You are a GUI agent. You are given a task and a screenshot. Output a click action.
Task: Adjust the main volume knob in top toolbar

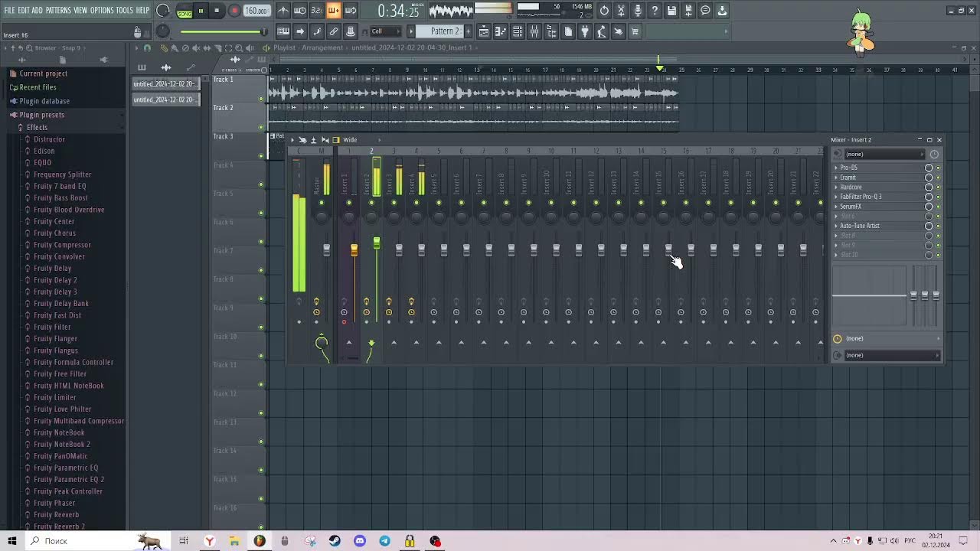click(x=163, y=11)
